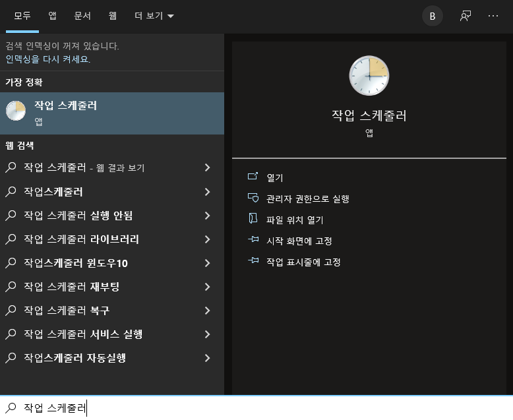Select 시작 화면에 고정
The image size is (513, 420).
[x=299, y=241]
